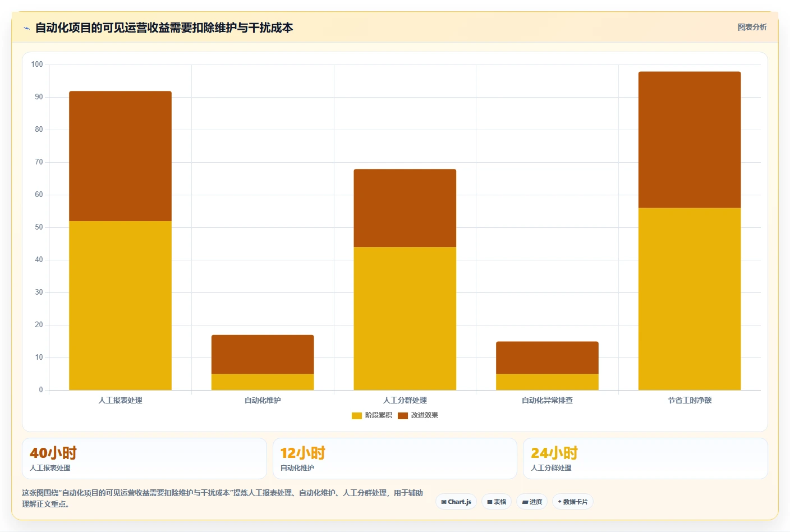Click the y-axis value 50
This screenshot has width=790, height=532.
pos(39,227)
